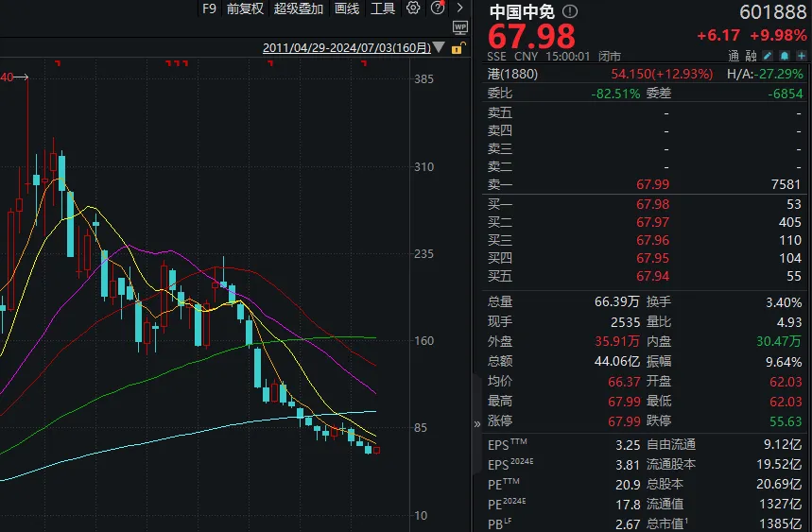This screenshot has width=812, height=532.
Task: Open F9 company info
Action: (x=209, y=9)
